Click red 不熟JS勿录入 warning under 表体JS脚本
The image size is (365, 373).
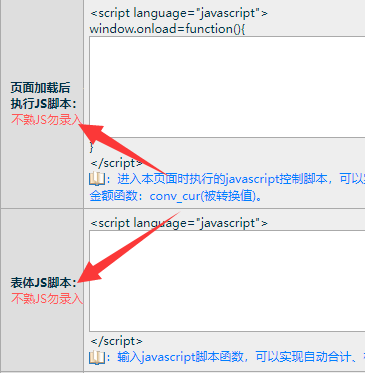(46, 298)
